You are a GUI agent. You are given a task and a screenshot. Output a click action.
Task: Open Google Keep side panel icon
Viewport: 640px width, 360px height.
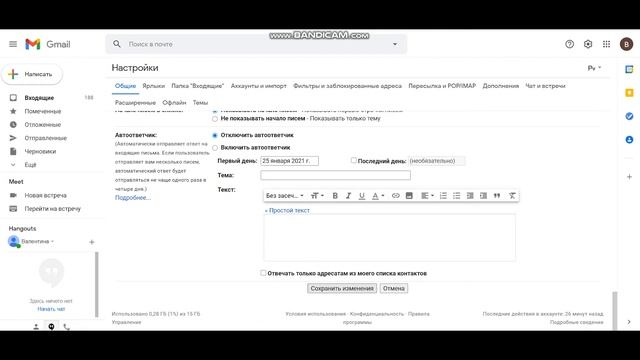tap(629, 93)
